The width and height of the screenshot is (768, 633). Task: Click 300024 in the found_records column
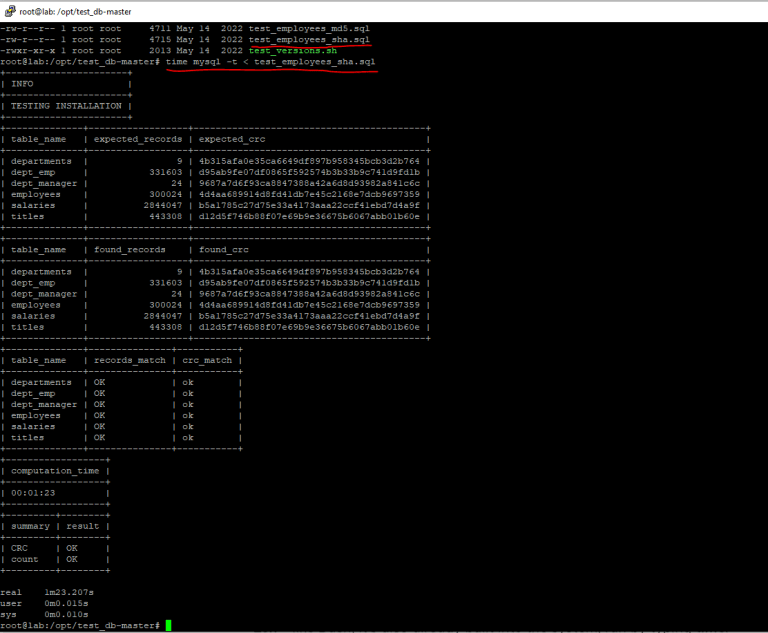[x=166, y=305]
